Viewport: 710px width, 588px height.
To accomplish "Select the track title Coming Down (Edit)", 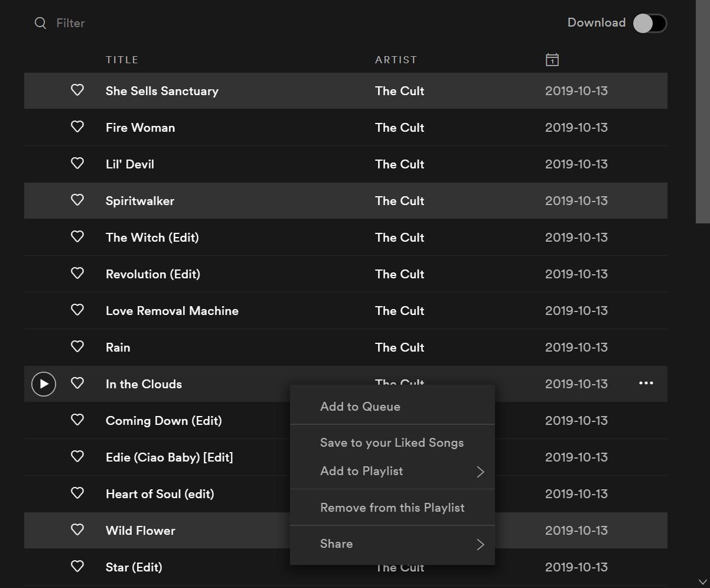I will coord(164,421).
